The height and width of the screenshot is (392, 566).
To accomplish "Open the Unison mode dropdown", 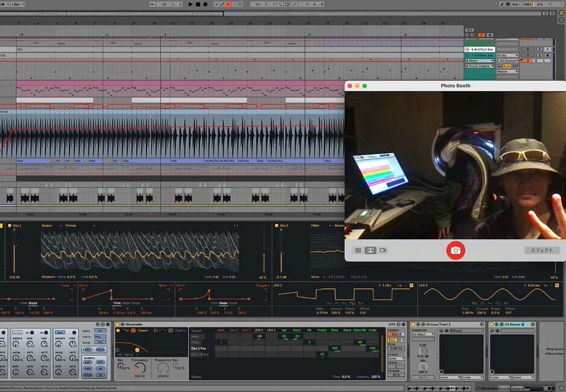I will [x=396, y=358].
